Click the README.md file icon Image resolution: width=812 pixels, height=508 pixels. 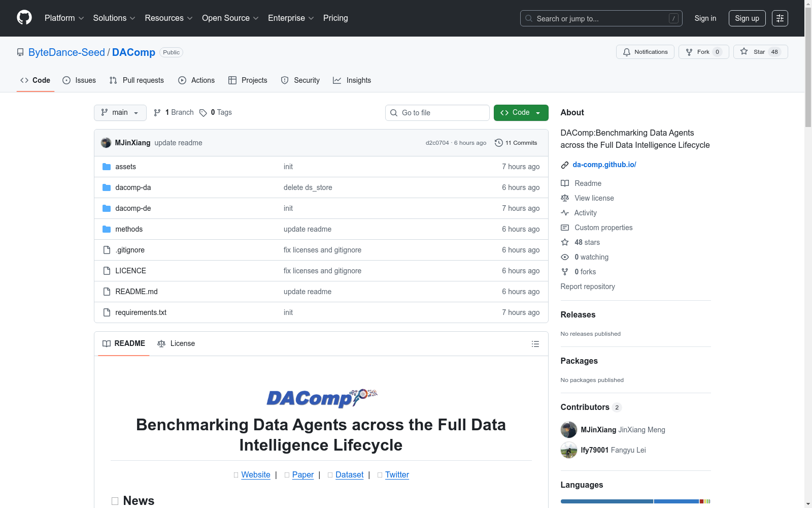107,292
